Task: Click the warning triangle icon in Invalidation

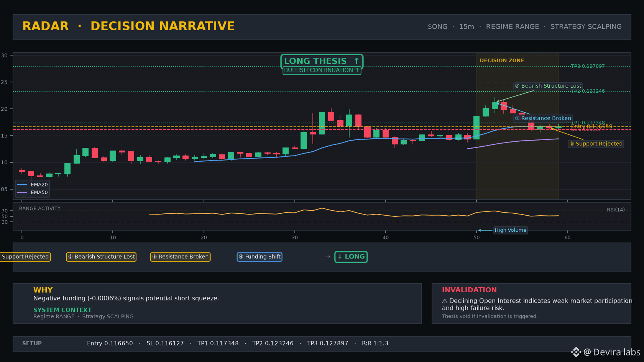Action: click(x=445, y=301)
